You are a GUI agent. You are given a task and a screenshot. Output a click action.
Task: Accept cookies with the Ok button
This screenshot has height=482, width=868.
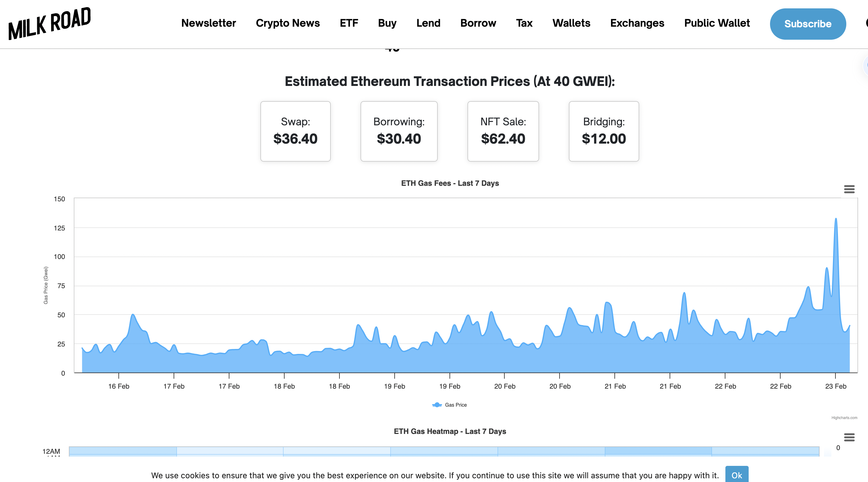pyautogui.click(x=737, y=475)
